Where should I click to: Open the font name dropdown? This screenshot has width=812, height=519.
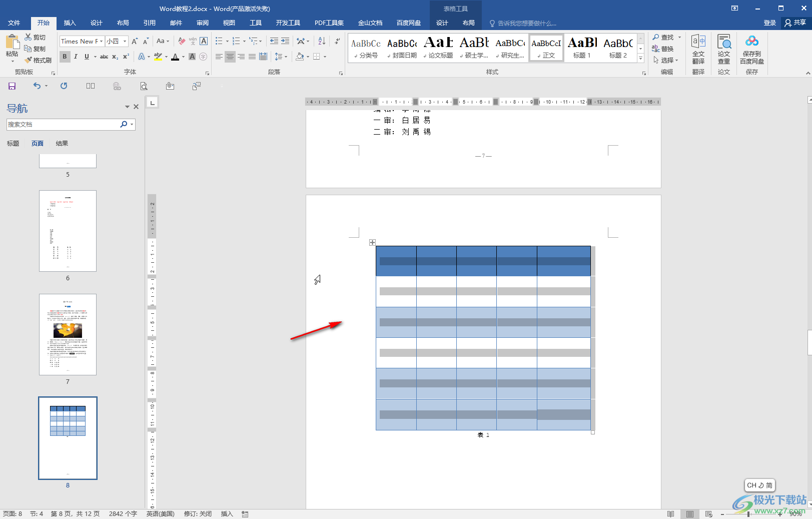(101, 41)
